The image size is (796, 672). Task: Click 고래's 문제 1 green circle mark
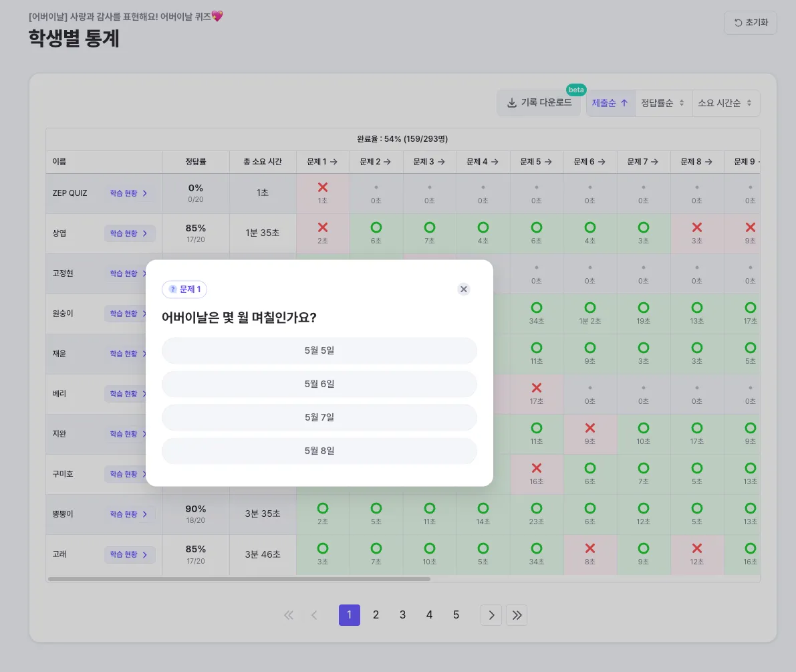point(323,548)
